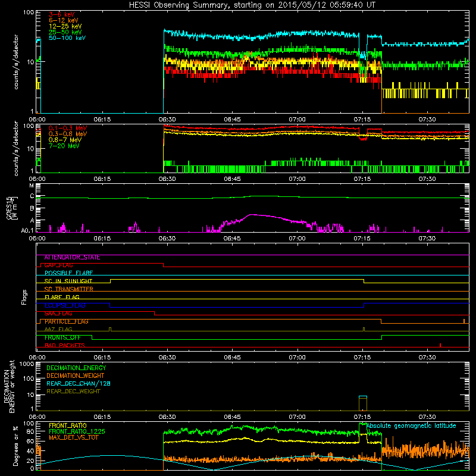The height and width of the screenshot is (476, 476).
Task: Click the Flags panel axis title
Action: [x=24, y=297]
